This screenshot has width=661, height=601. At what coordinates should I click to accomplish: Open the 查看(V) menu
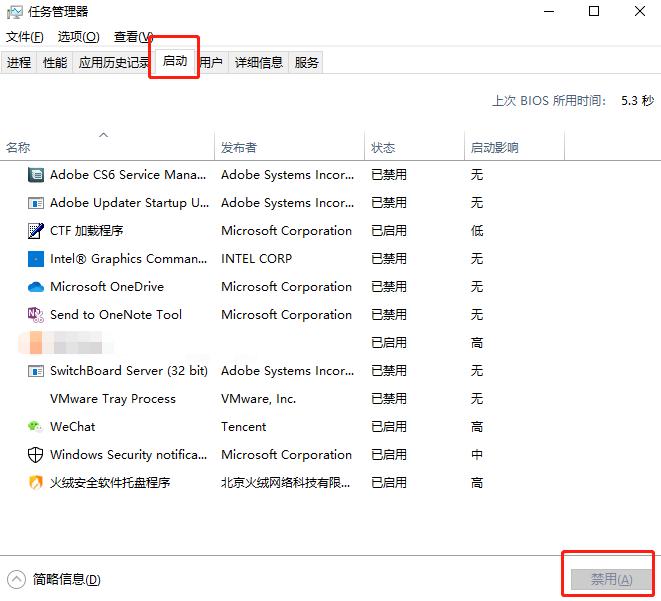(132, 37)
